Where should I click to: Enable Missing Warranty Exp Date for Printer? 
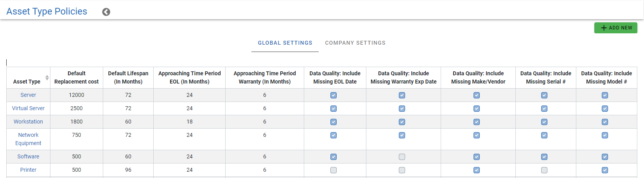402,170
